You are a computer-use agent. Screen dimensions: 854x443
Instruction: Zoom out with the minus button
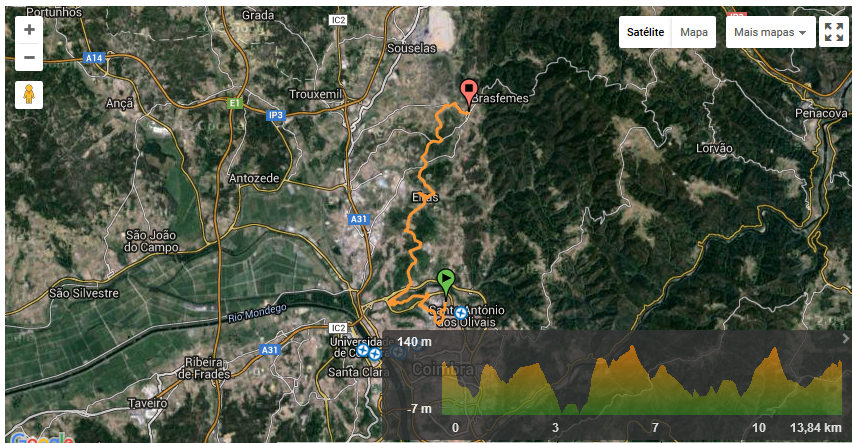(x=29, y=57)
